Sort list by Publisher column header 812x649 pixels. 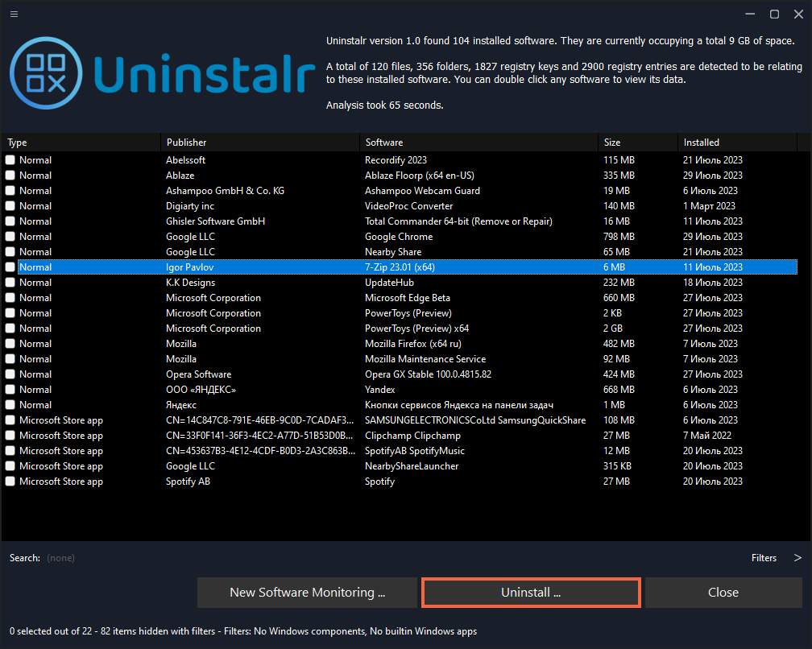260,143
